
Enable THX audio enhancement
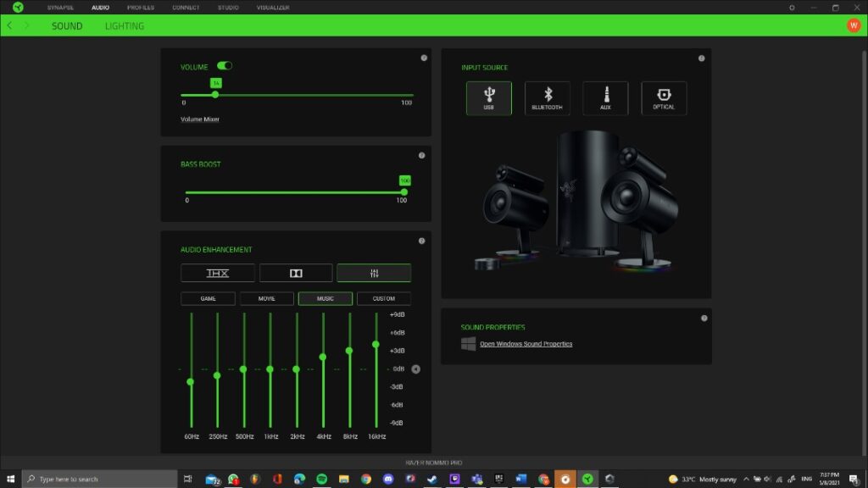217,273
